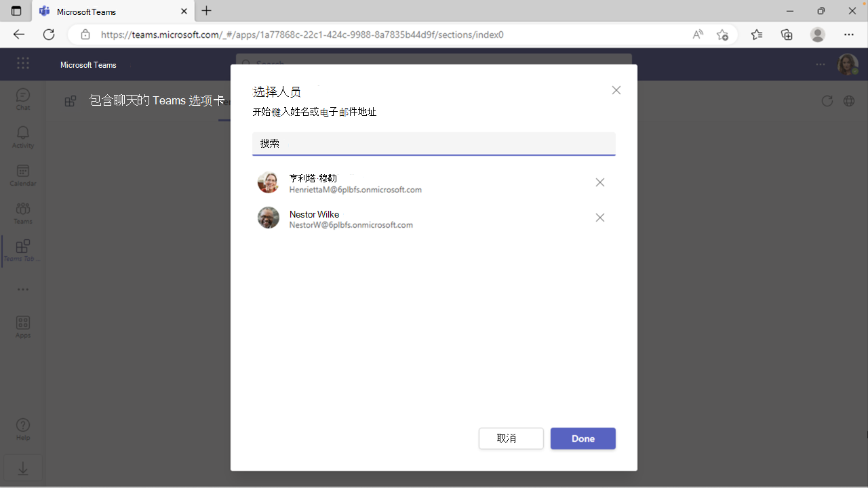The image size is (868, 488).
Task: Open the Chat section in Teams sidebar
Action: [23, 99]
